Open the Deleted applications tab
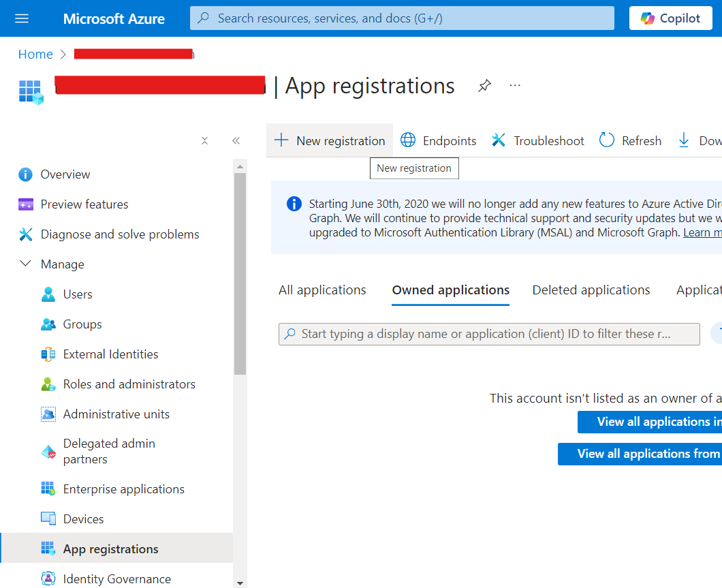 pos(591,290)
